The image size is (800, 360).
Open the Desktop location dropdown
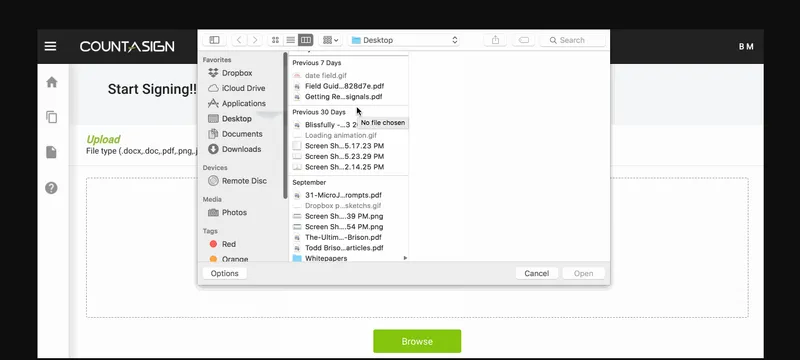[x=404, y=40]
